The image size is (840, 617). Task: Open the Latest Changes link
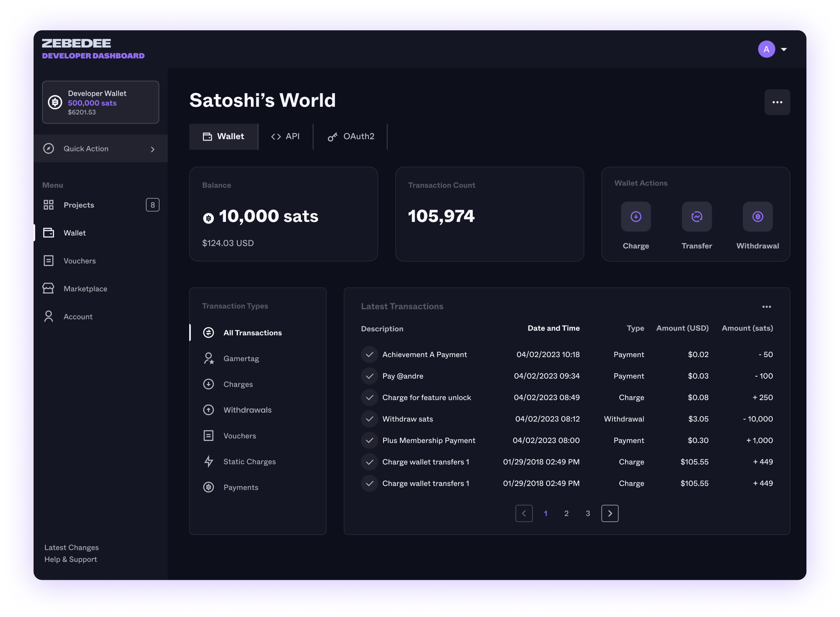click(71, 547)
